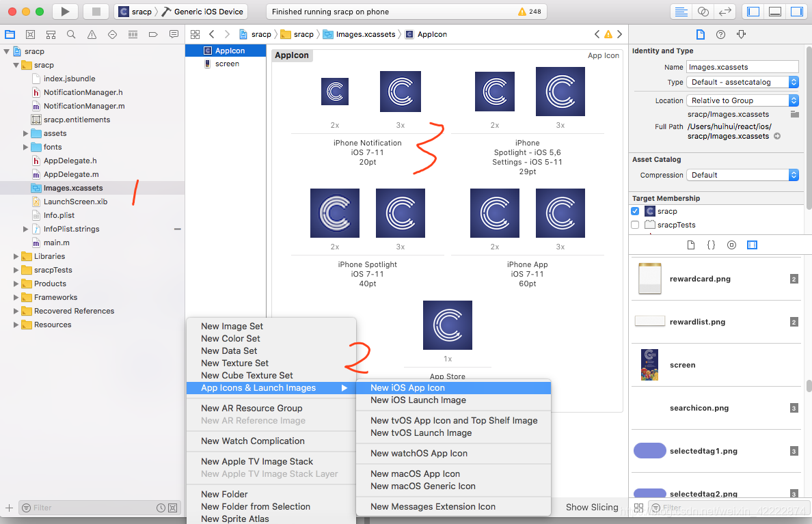Viewport: 812px width, 524px height.
Task: Select the screen asset in the list
Action: coord(226,64)
